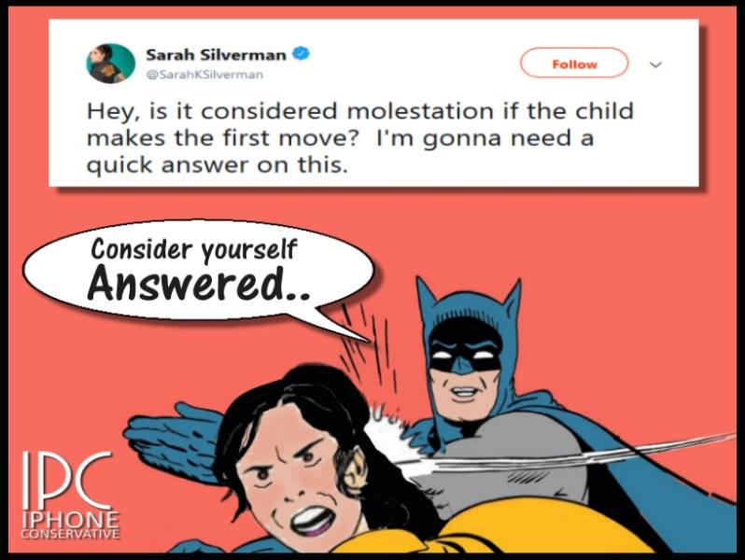The width and height of the screenshot is (745, 560).
Task: Click 'Consider yourself' in the speech bubble
Action: (x=194, y=249)
